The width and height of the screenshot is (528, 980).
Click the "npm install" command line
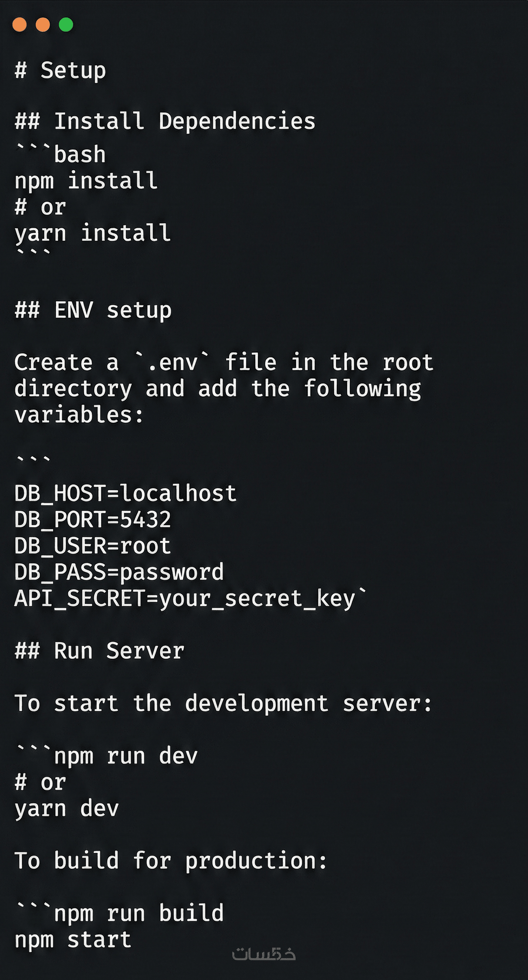[x=86, y=181]
